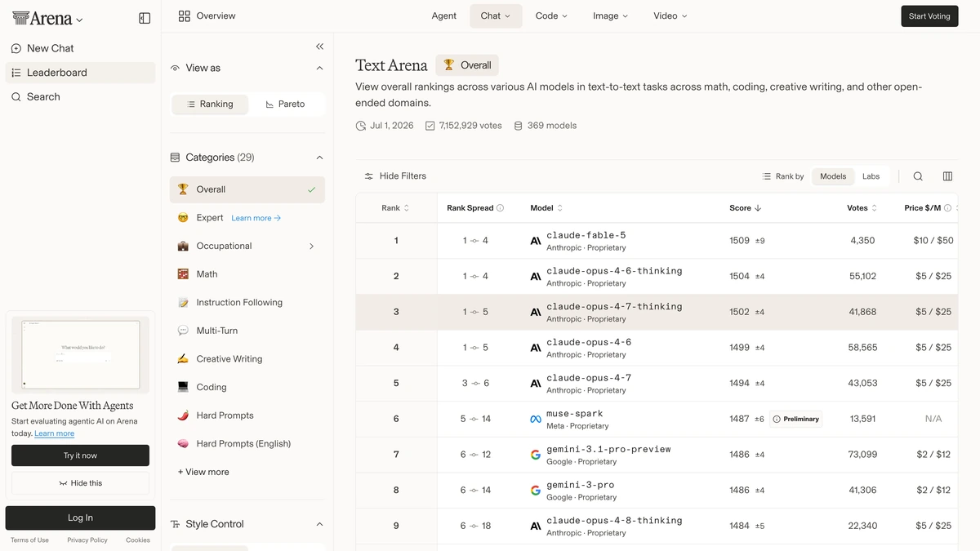Switch view to Pareto
980x551 pixels.
(286, 104)
